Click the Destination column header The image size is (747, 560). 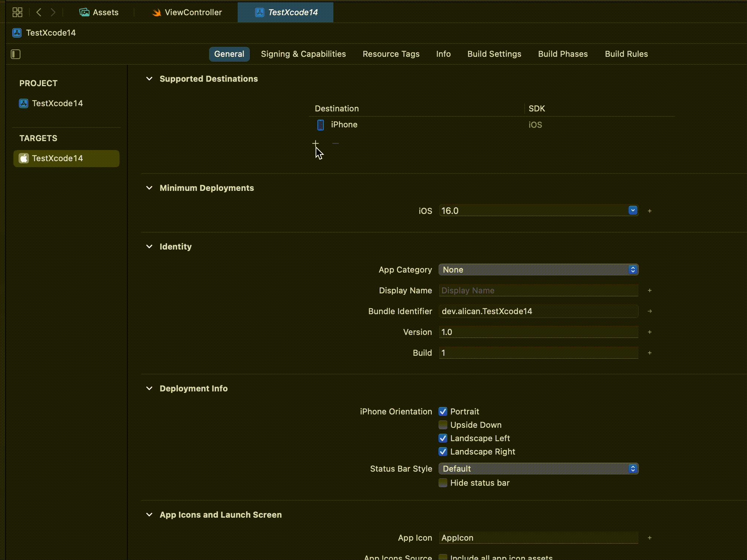pyautogui.click(x=337, y=108)
